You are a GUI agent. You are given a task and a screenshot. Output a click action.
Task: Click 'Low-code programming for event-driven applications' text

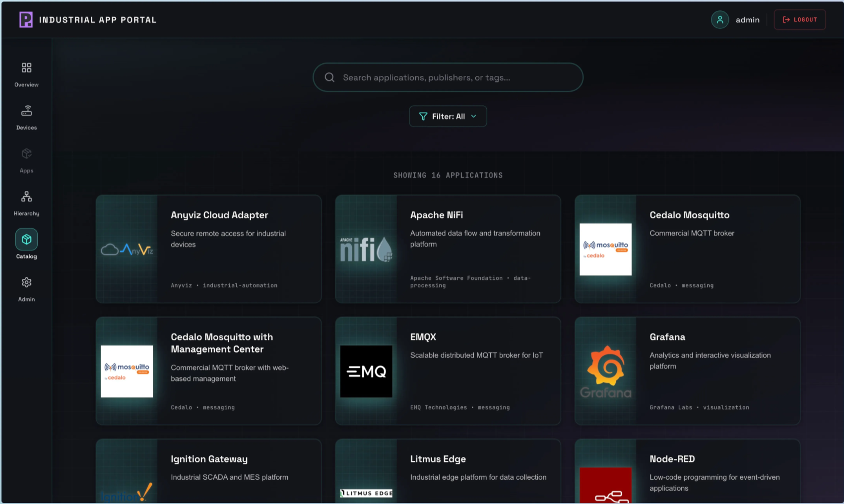point(714,483)
